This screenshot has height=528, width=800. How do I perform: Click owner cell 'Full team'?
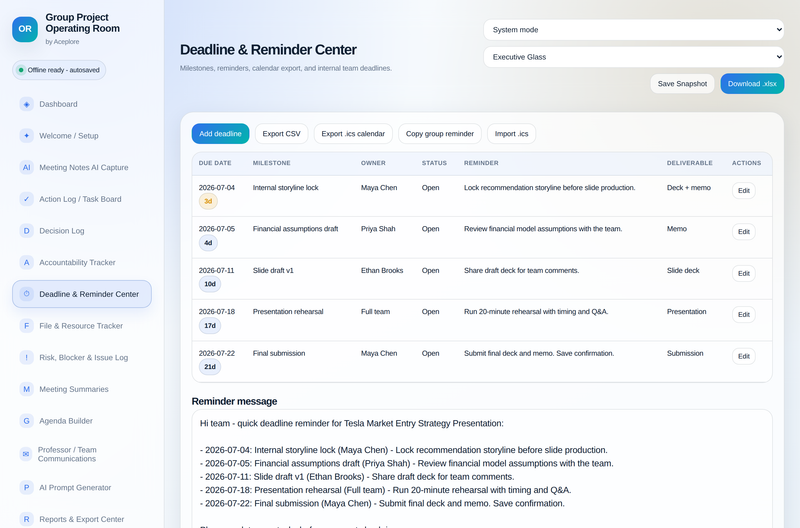376,312
